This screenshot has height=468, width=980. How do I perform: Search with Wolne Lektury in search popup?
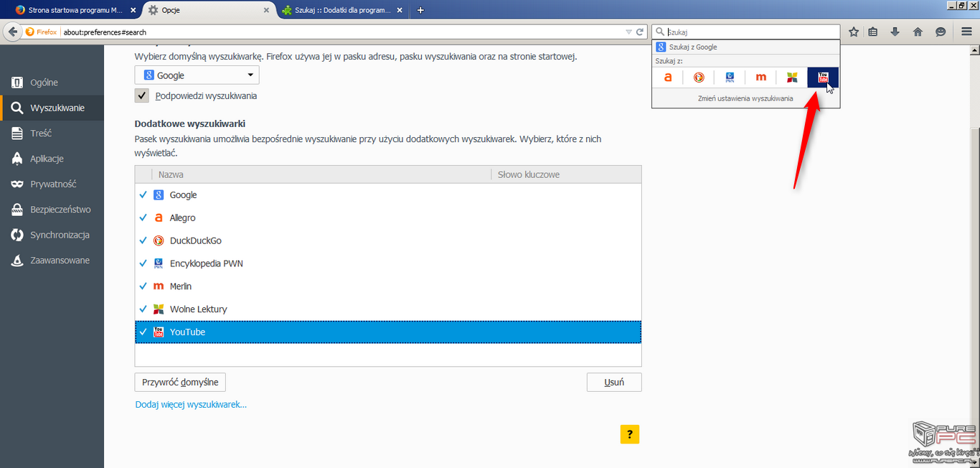click(792, 78)
